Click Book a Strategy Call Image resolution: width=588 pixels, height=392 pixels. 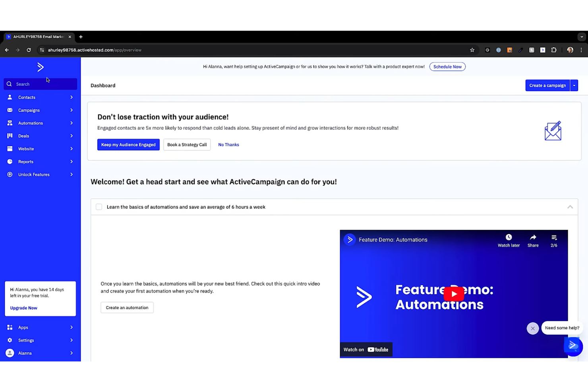click(x=187, y=145)
